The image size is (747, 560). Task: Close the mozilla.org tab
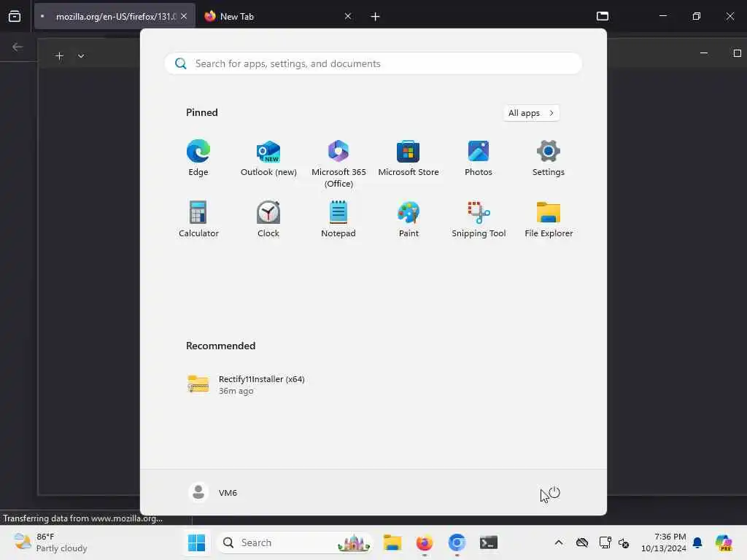[184, 16]
